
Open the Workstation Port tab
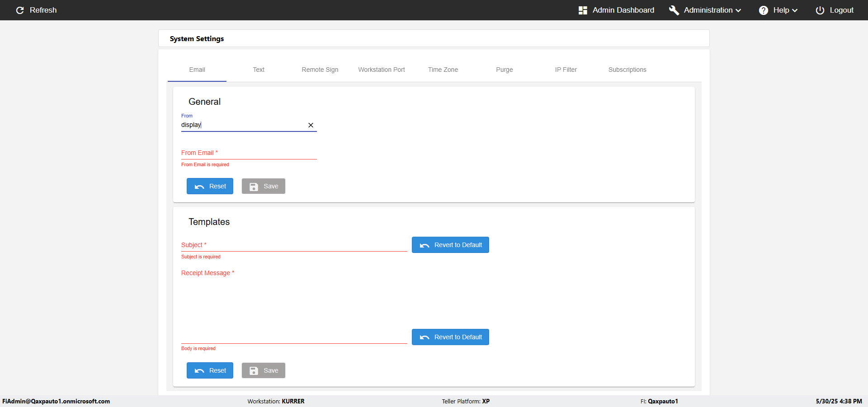tap(382, 70)
